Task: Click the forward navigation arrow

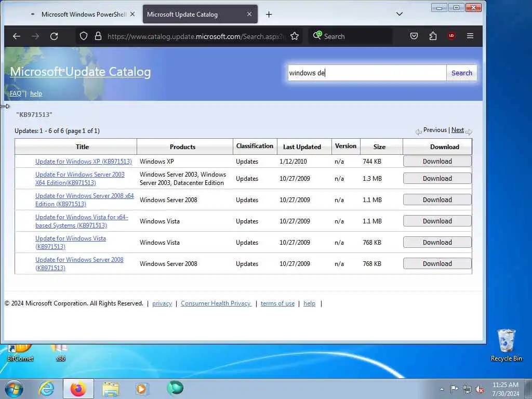Action: tap(35, 36)
